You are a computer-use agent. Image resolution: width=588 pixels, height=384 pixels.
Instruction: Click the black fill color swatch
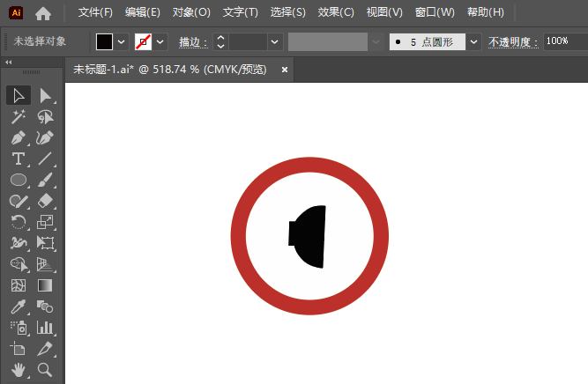pyautogui.click(x=104, y=41)
